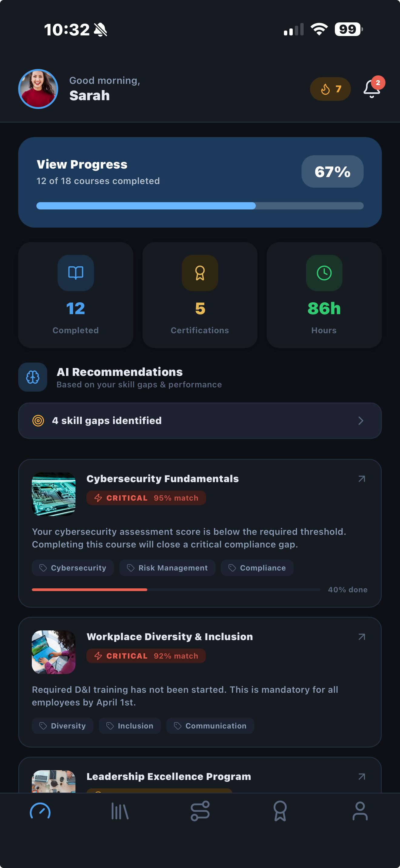Tap the book icon above Completed
This screenshot has height=868, width=400.
click(75, 273)
